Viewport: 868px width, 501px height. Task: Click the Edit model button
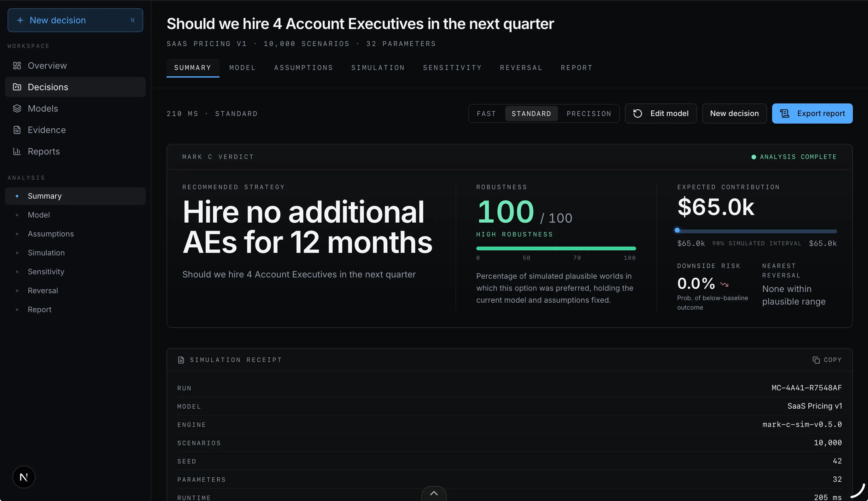click(x=660, y=114)
